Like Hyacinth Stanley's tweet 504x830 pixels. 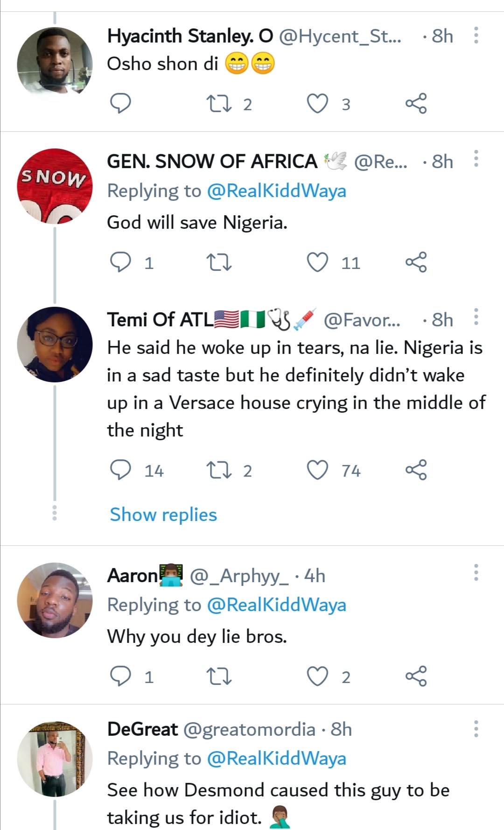click(x=317, y=104)
